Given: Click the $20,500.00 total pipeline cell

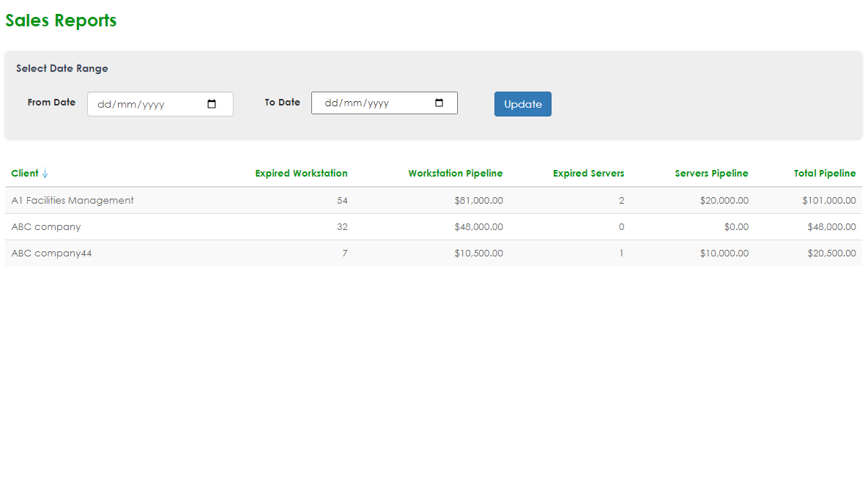Looking at the screenshot, I should [x=831, y=253].
